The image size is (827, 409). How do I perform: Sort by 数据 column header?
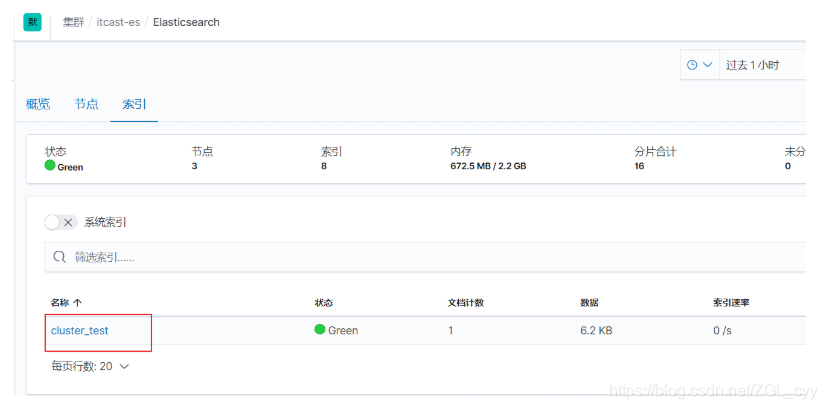(x=589, y=303)
